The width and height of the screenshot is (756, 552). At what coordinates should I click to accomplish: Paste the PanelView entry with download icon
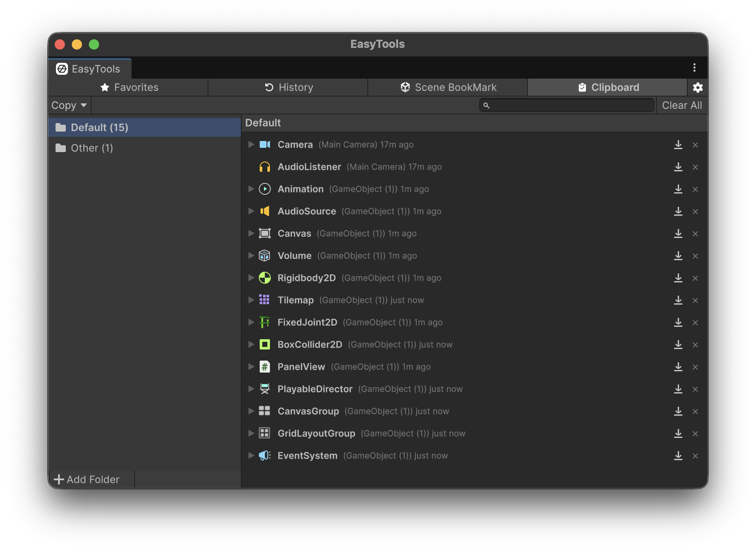point(678,367)
